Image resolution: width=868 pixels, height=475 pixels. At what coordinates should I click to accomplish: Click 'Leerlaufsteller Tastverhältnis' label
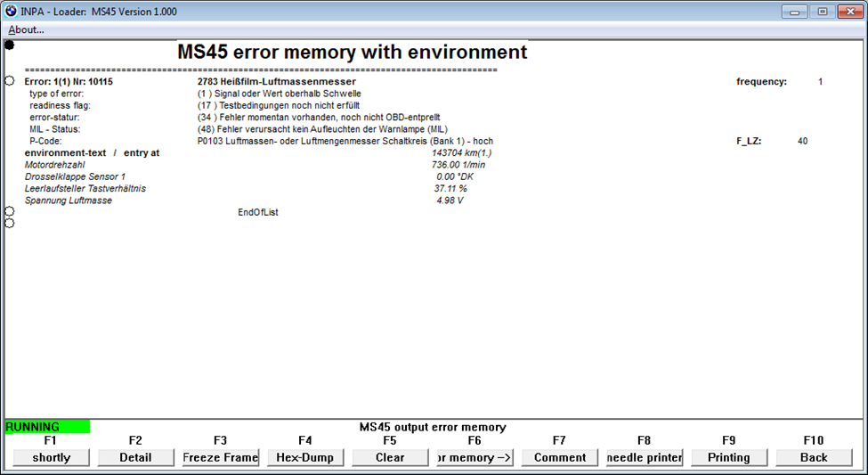coord(85,188)
